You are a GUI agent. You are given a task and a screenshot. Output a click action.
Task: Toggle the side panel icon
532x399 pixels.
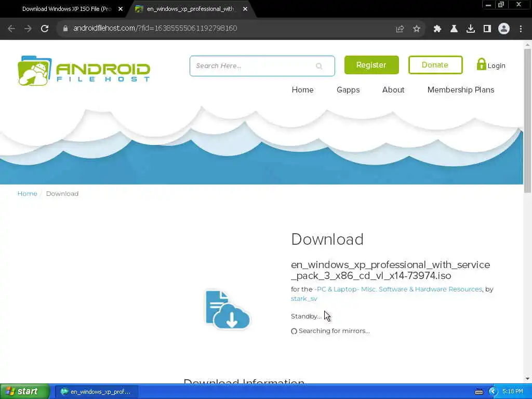click(487, 29)
